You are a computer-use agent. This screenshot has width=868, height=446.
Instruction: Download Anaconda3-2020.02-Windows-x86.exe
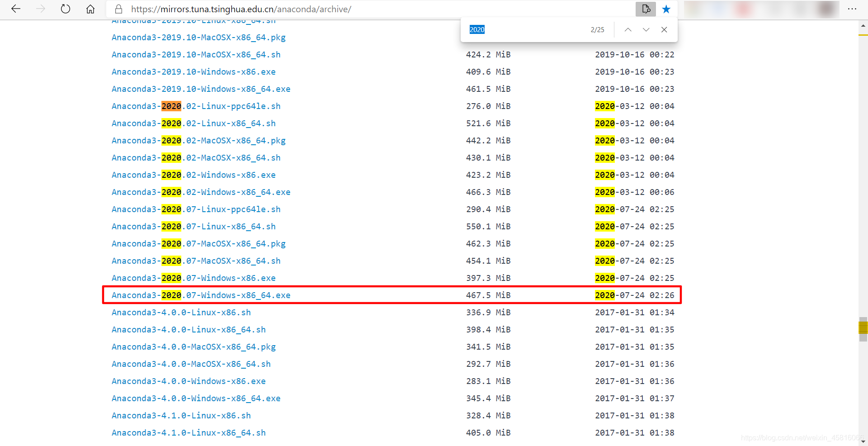pyautogui.click(x=193, y=175)
